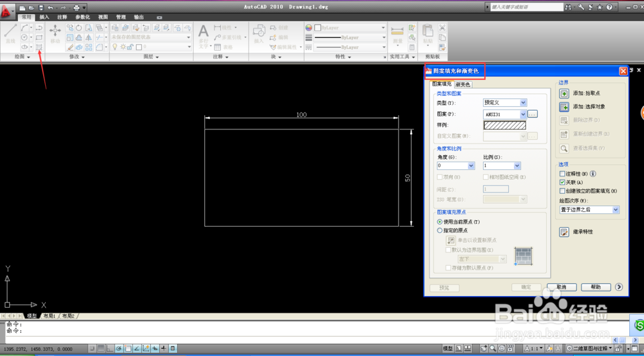This screenshot has width=644, height=356.
Task: Open the Type (类型) dropdown
Action: (523, 102)
